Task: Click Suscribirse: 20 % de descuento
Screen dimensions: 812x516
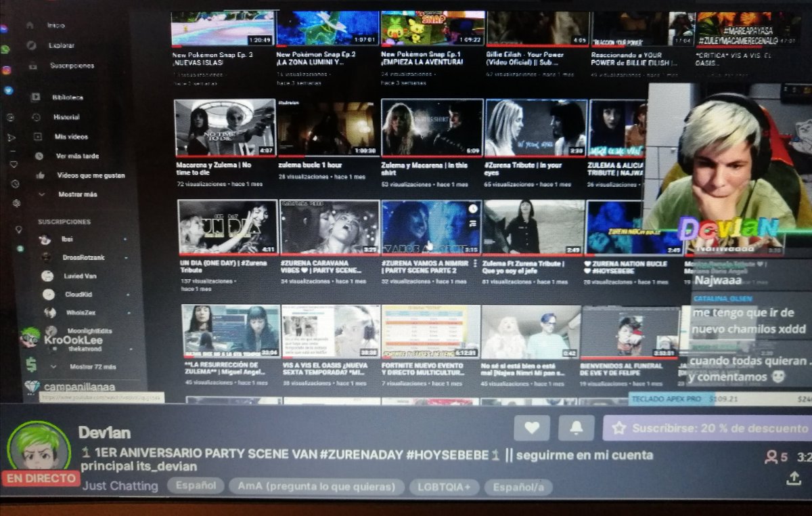Action: tap(707, 428)
